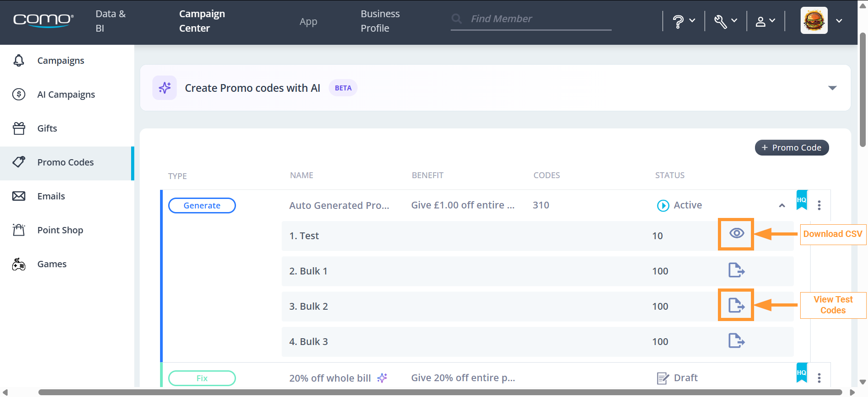Click the vertical scrollbar thumb

click(863, 90)
